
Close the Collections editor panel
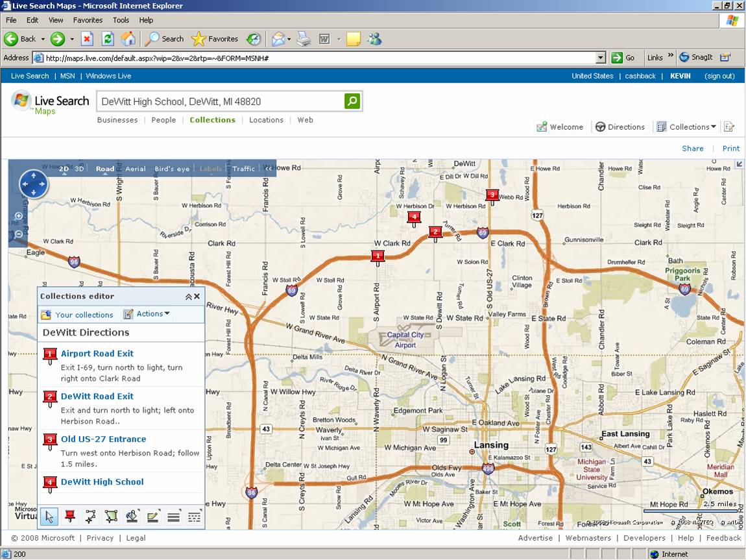tap(197, 297)
